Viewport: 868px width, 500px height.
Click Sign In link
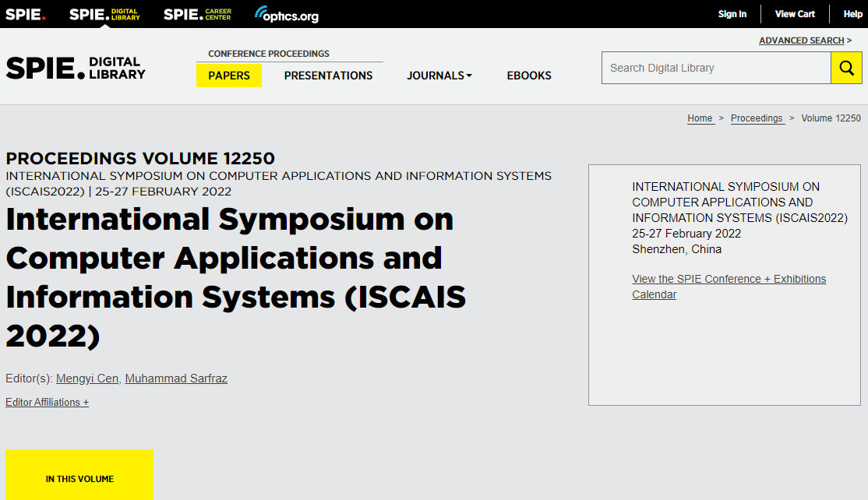pos(732,14)
